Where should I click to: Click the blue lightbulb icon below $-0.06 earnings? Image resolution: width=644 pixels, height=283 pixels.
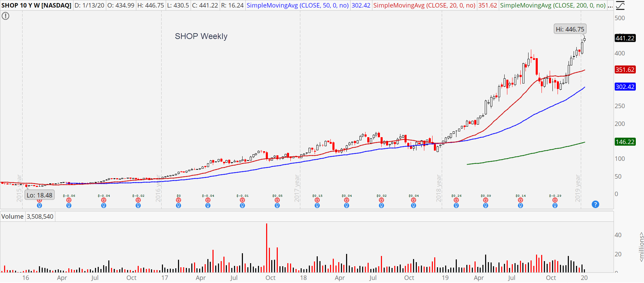(69, 206)
